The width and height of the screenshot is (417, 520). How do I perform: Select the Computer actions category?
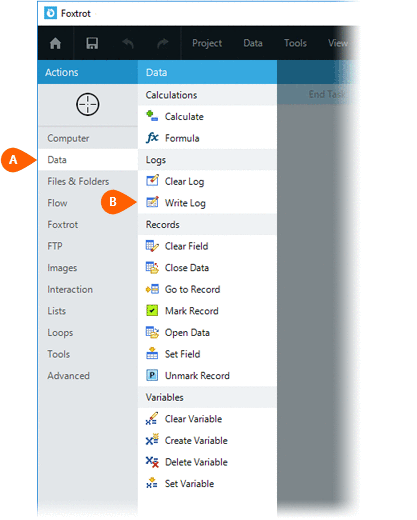pos(88,138)
